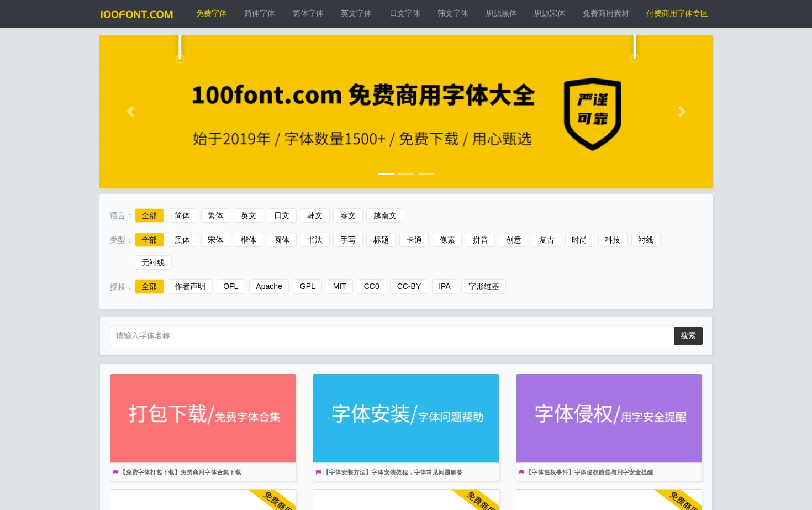Viewport: 812px width, 510px height.
Task: Filter license by 作者声明
Action: click(x=190, y=286)
